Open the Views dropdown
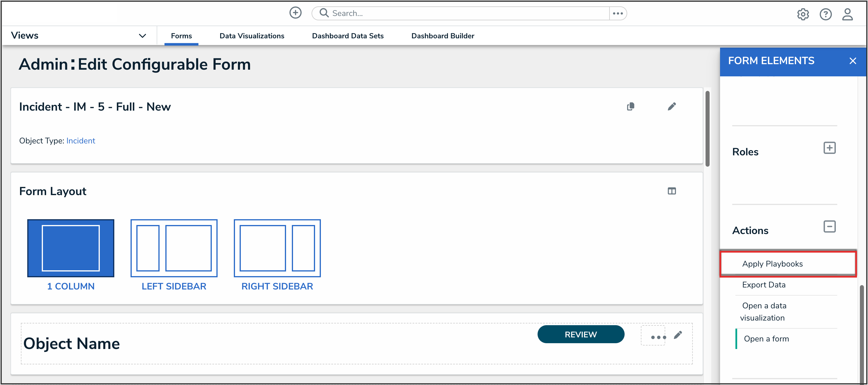 [x=142, y=36]
